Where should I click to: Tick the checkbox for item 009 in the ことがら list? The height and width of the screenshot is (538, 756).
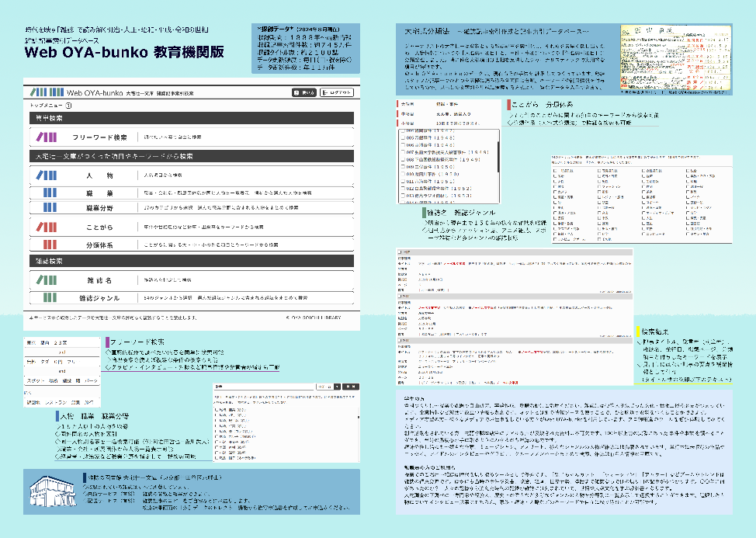(403, 166)
